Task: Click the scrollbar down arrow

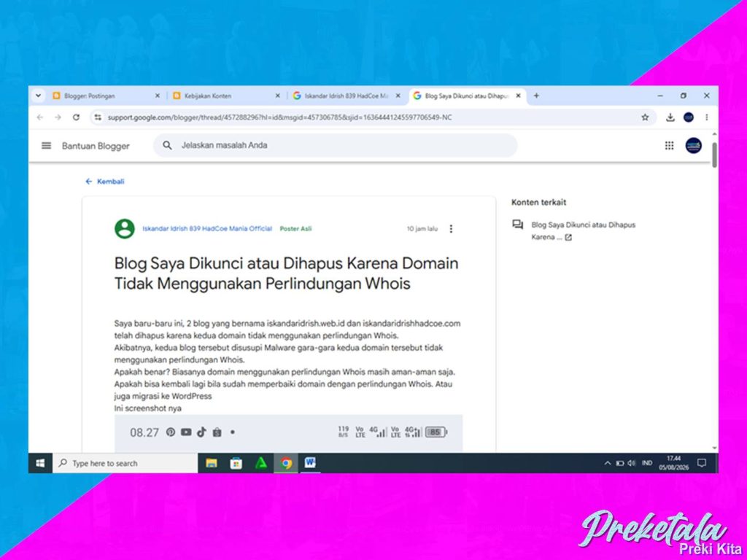Action: pos(714,448)
